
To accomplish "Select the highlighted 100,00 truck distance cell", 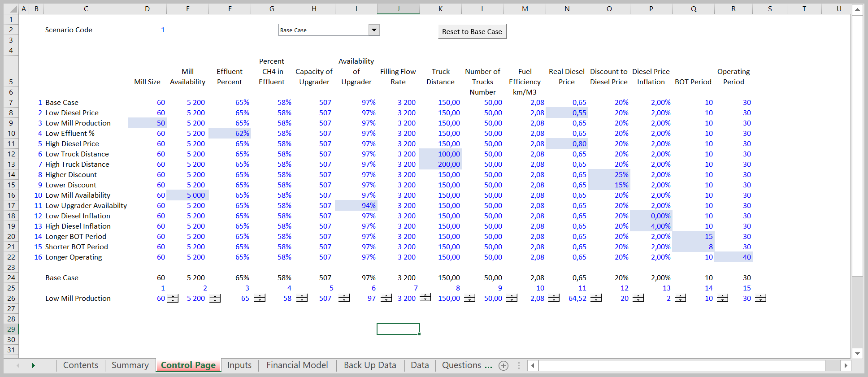I will coord(440,154).
